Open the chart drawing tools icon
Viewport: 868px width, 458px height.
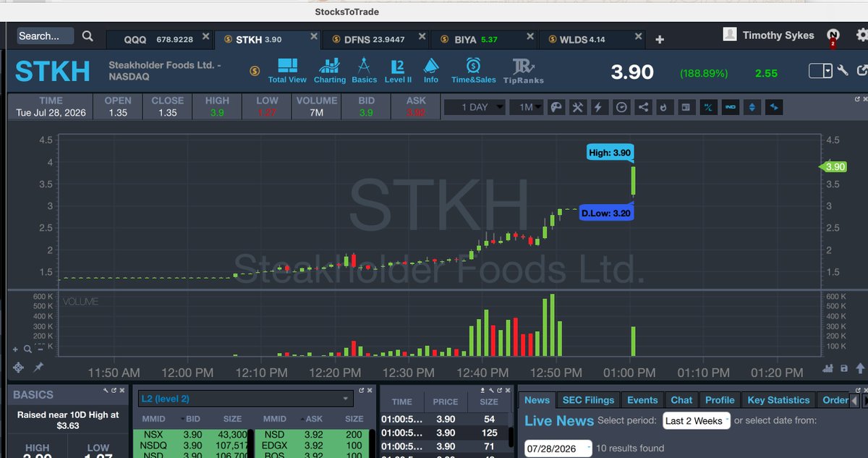(x=577, y=107)
